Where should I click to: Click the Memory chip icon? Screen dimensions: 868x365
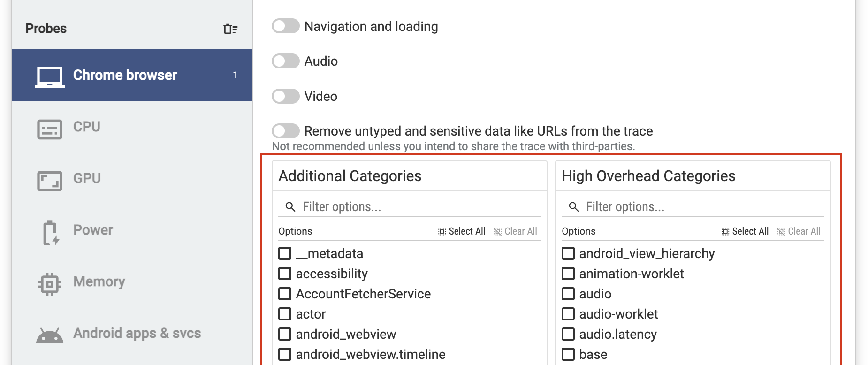49,284
